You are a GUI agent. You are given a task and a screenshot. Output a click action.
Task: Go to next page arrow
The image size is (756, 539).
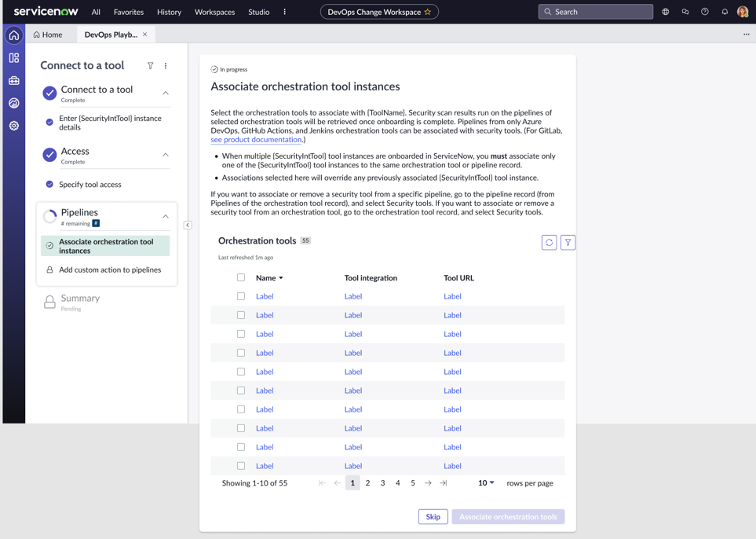tap(428, 483)
